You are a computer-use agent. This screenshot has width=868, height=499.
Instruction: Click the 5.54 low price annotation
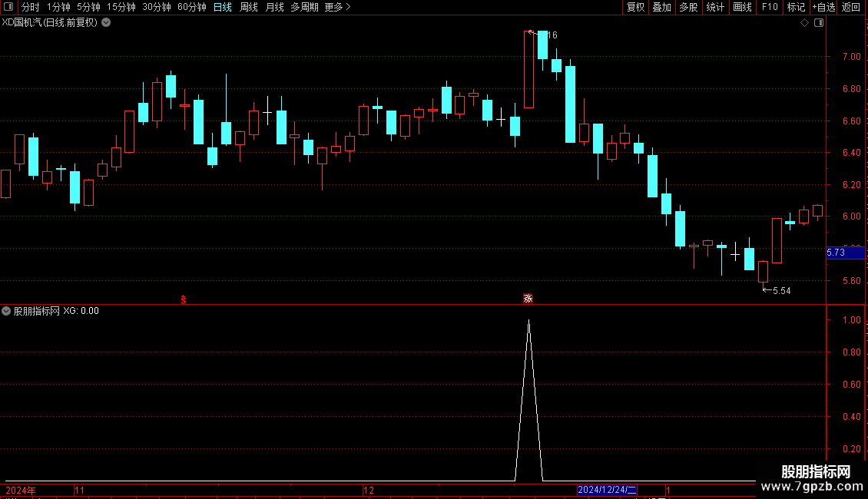[x=782, y=291]
